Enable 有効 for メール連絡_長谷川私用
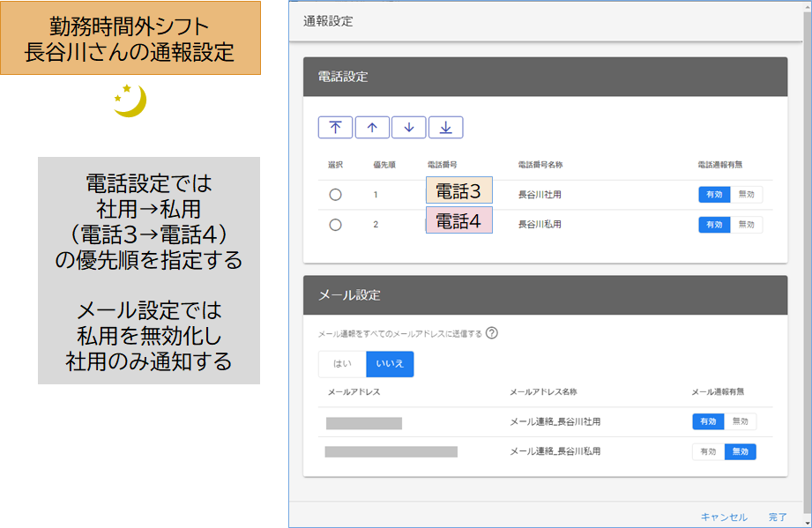 click(x=708, y=451)
